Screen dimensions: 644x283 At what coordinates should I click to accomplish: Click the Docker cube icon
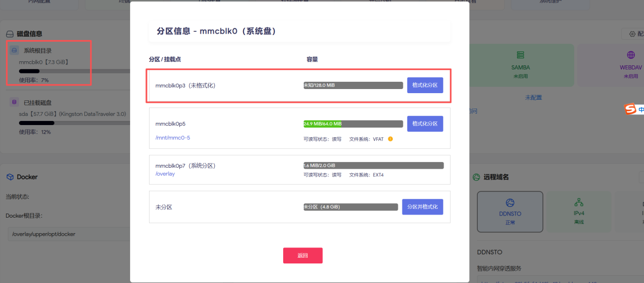pos(10,176)
